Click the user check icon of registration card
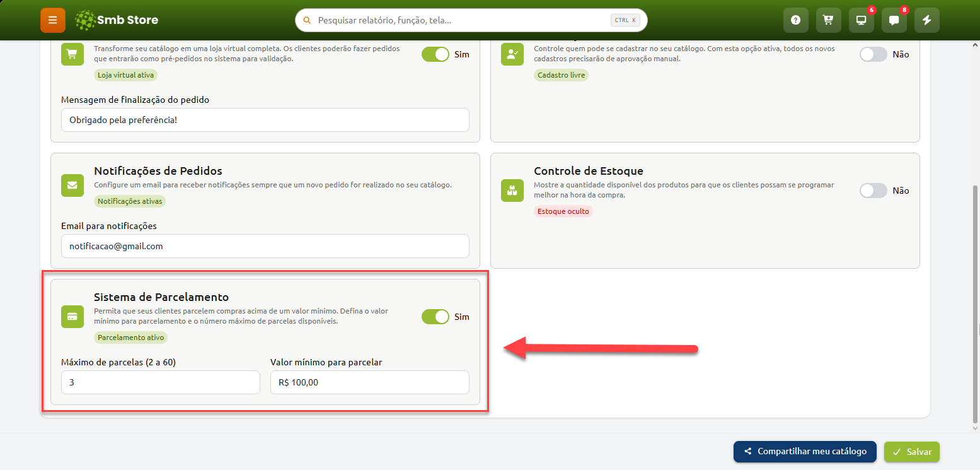Screen dimensions: 980x470 tap(512, 54)
